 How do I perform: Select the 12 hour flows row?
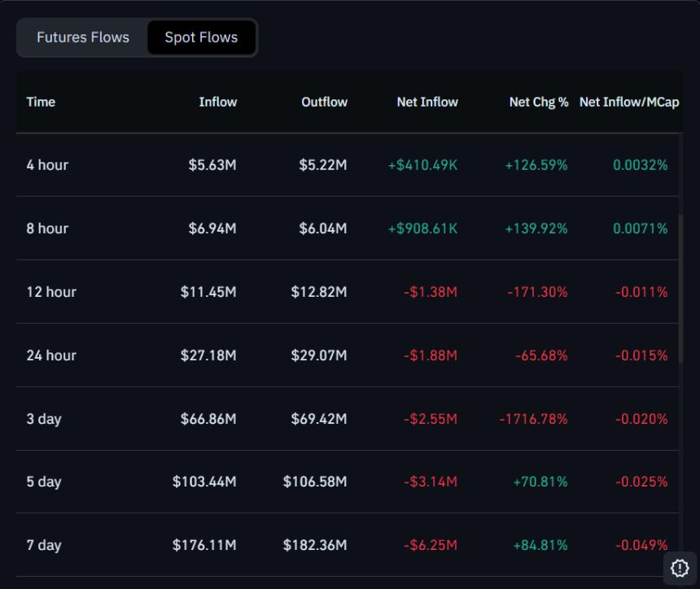350,291
